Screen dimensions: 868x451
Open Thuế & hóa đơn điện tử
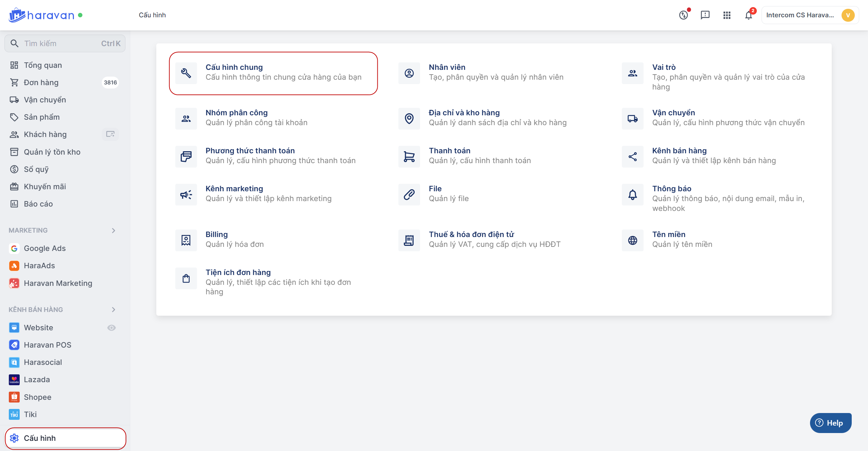tap(471, 235)
